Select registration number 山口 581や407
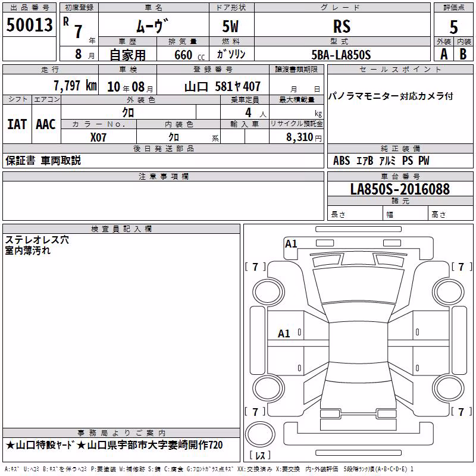This screenshot has width=476, height=476. (223, 87)
